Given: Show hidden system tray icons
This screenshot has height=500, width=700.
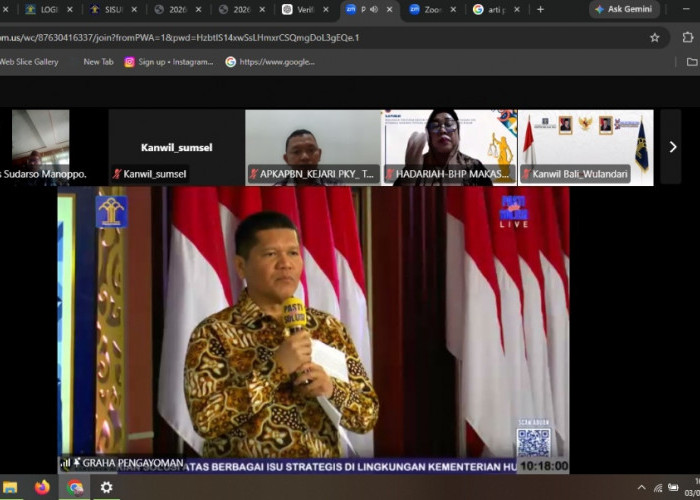Looking at the screenshot, I should point(641,488).
